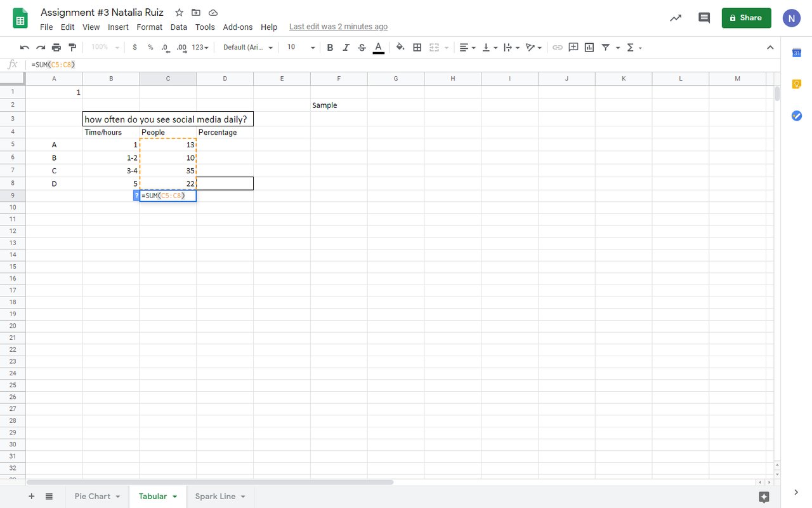This screenshot has width=812, height=508.
Task: Increase decimal places
Action: click(x=181, y=48)
